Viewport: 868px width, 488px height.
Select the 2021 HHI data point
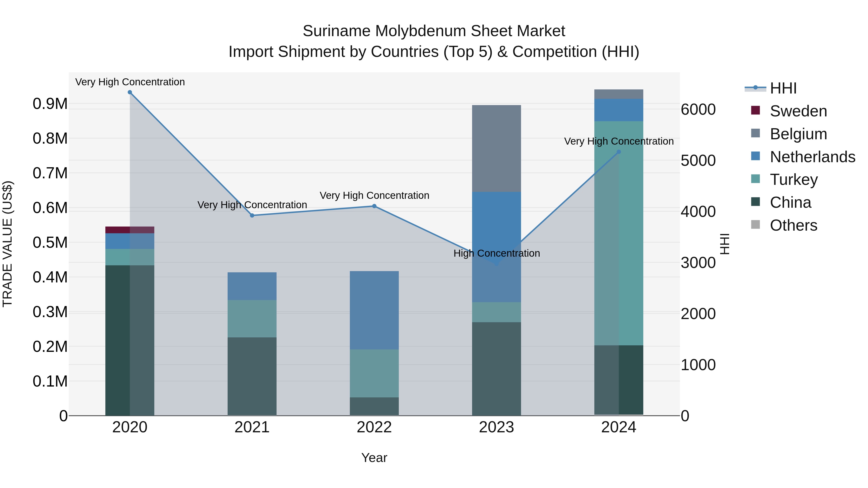pyautogui.click(x=252, y=215)
